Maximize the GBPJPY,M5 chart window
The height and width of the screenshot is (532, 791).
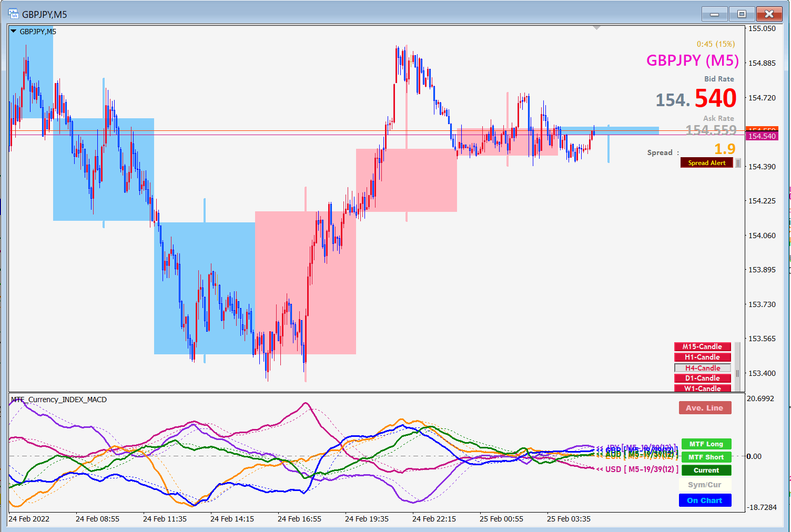[742, 14]
